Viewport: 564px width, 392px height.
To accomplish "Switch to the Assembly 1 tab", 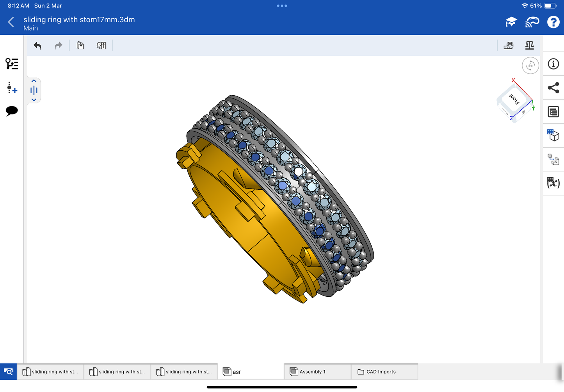I will click(317, 372).
